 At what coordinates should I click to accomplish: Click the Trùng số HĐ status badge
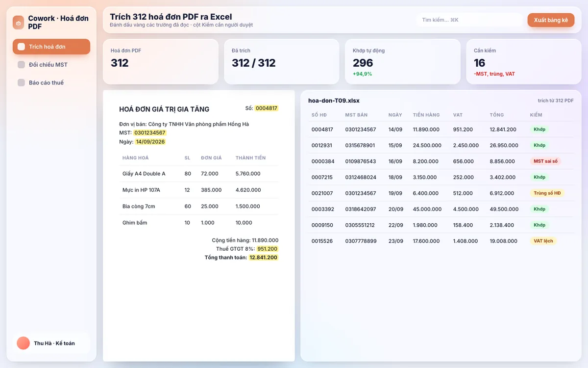547,193
